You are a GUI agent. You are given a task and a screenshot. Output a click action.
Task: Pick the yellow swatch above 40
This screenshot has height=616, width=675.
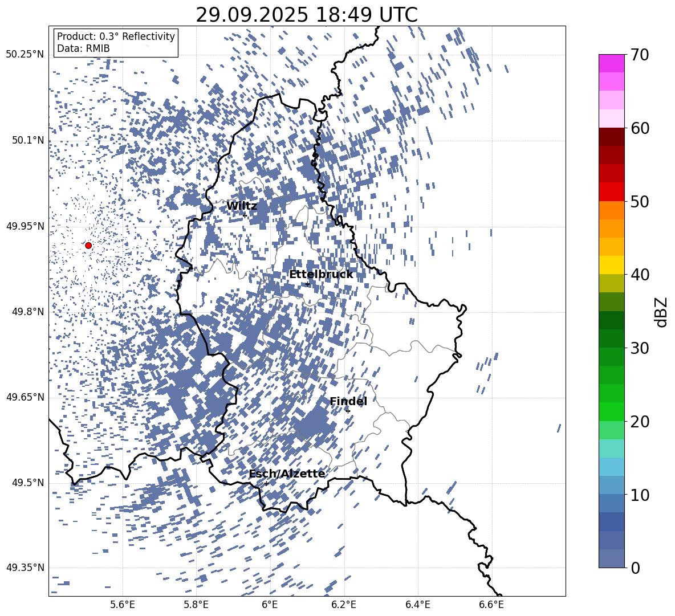[x=612, y=265]
